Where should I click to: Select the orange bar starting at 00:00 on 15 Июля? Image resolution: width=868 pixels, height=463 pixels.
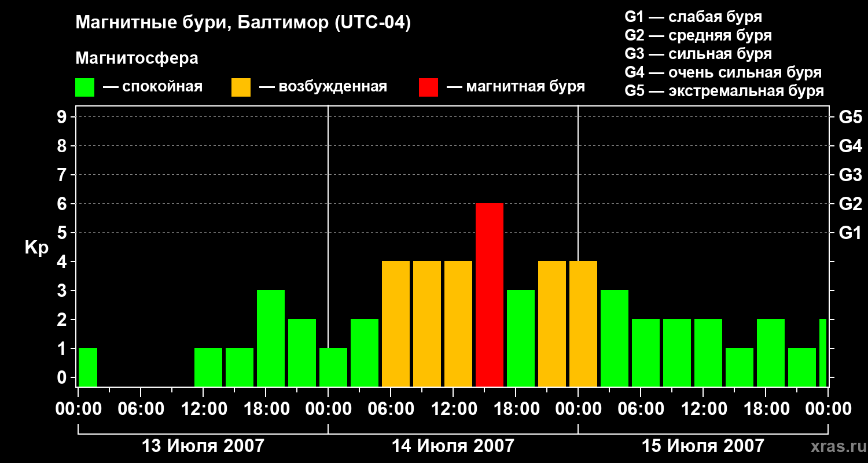click(x=583, y=324)
